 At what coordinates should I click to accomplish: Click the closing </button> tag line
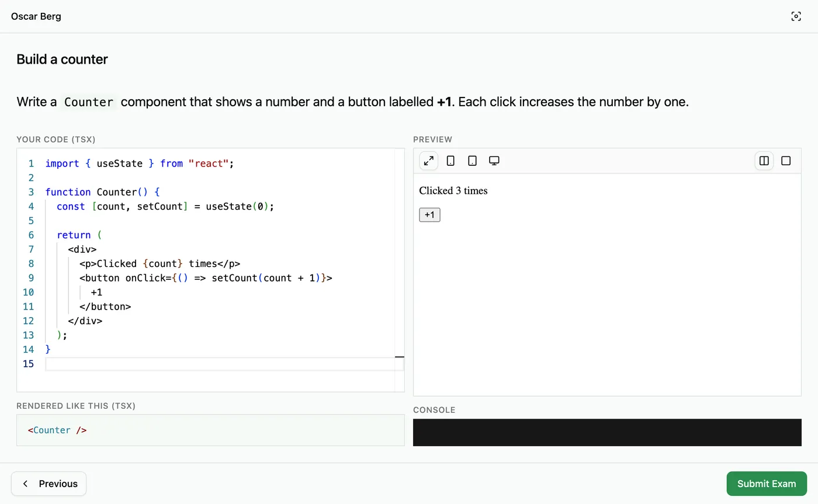(x=105, y=307)
